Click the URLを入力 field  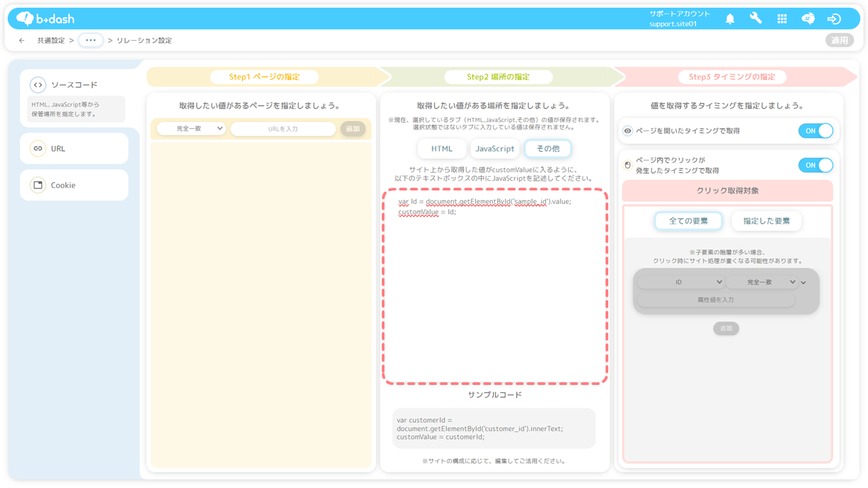tap(283, 129)
